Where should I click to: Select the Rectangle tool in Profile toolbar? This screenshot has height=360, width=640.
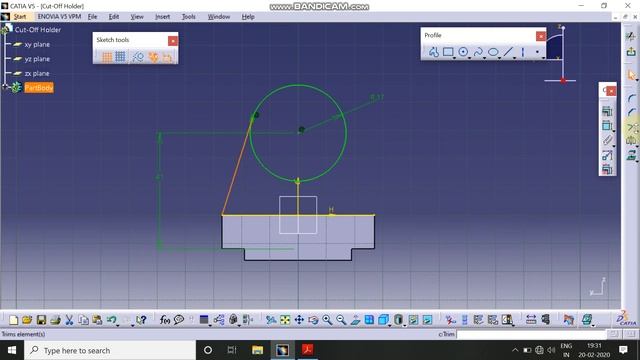[x=448, y=52]
